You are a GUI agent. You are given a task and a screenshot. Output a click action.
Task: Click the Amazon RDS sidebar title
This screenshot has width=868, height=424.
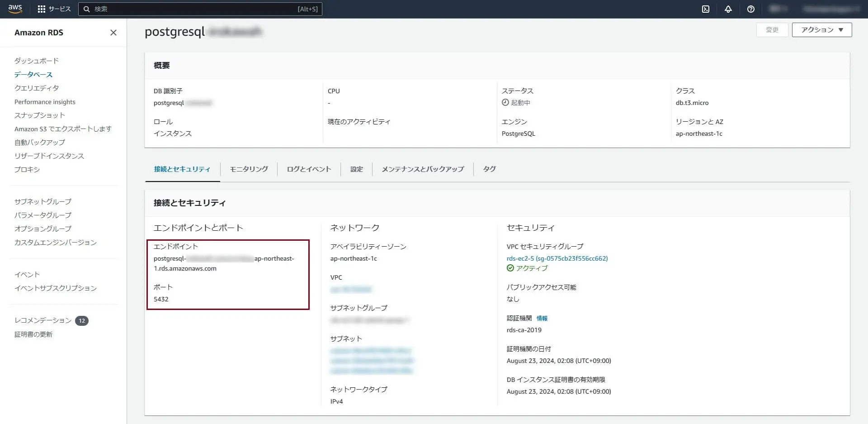point(39,33)
